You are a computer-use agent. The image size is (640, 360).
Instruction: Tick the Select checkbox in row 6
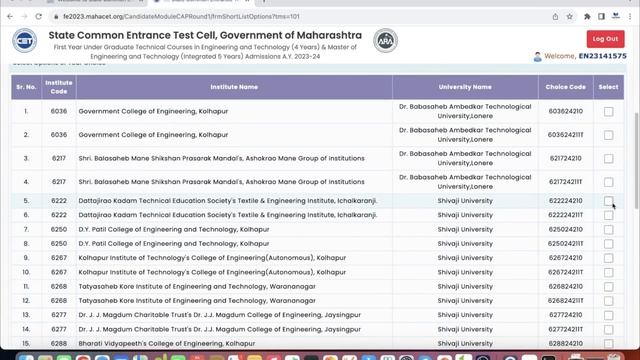(608, 215)
